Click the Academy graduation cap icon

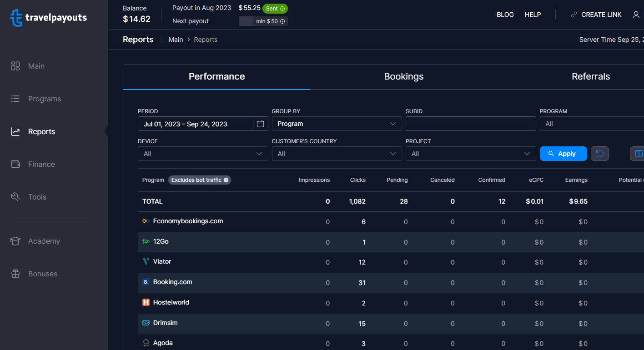(x=15, y=241)
